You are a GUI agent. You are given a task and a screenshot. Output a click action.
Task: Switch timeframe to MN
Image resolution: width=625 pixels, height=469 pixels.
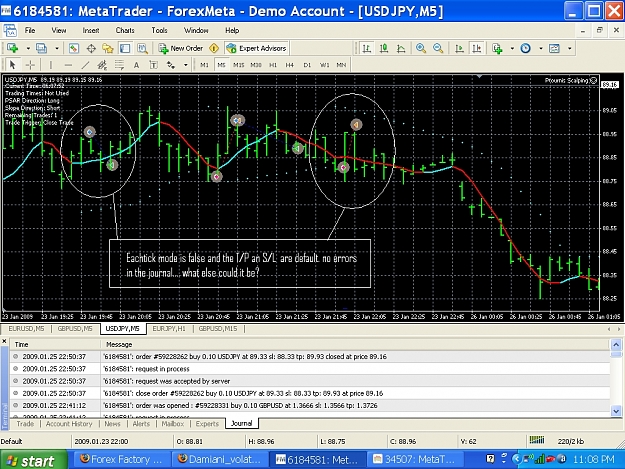[341, 65]
